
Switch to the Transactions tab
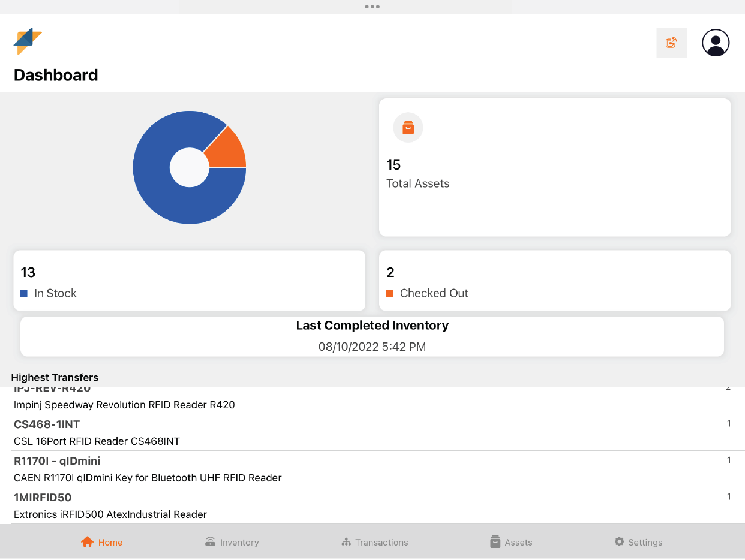381,542
